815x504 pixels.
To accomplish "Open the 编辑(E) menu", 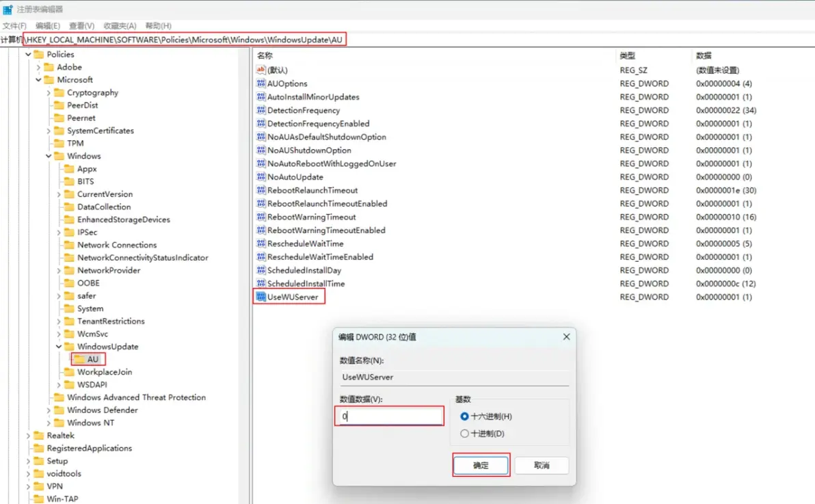I will point(48,25).
